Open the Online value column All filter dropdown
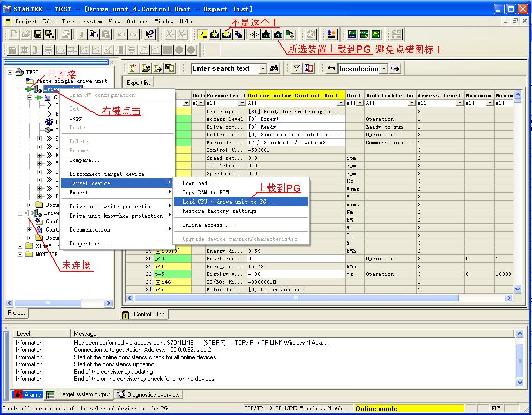 click(x=341, y=103)
